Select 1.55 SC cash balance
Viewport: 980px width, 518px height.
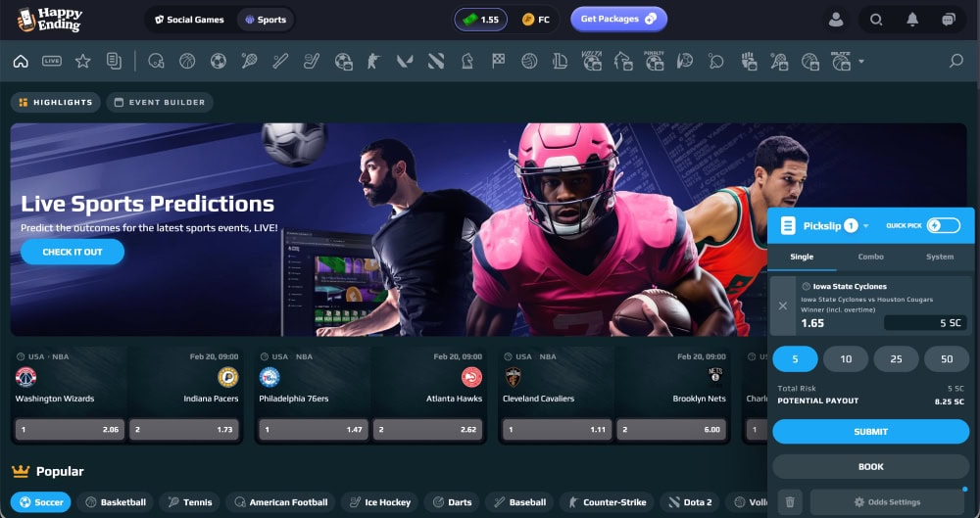pos(480,20)
